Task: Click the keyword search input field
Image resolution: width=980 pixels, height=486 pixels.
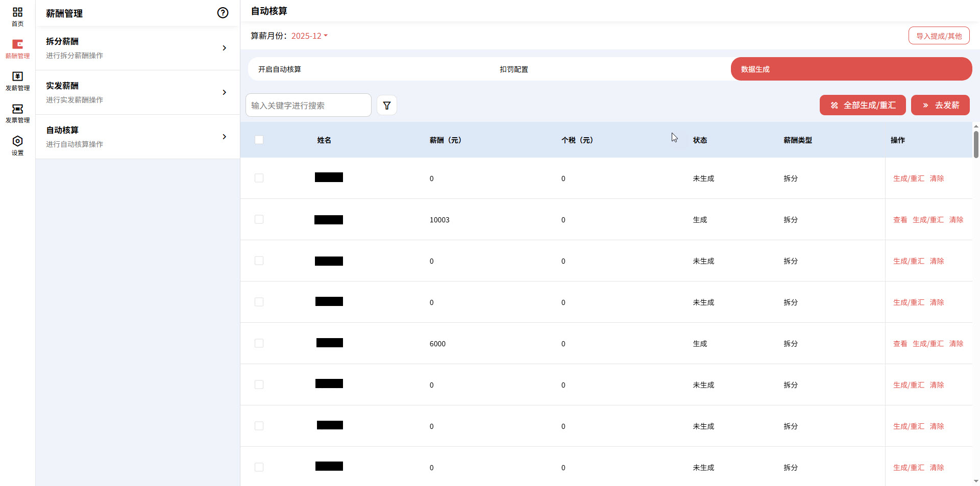Action: coord(308,105)
